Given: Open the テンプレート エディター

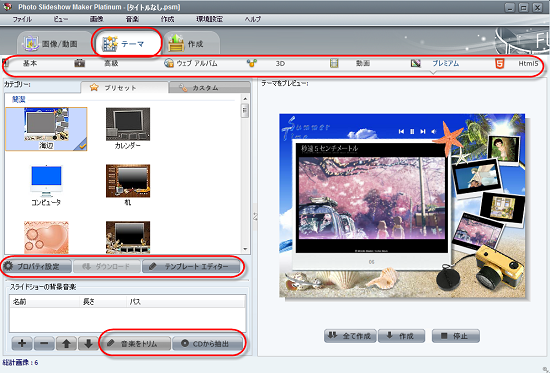Looking at the screenshot, I should [x=192, y=266].
